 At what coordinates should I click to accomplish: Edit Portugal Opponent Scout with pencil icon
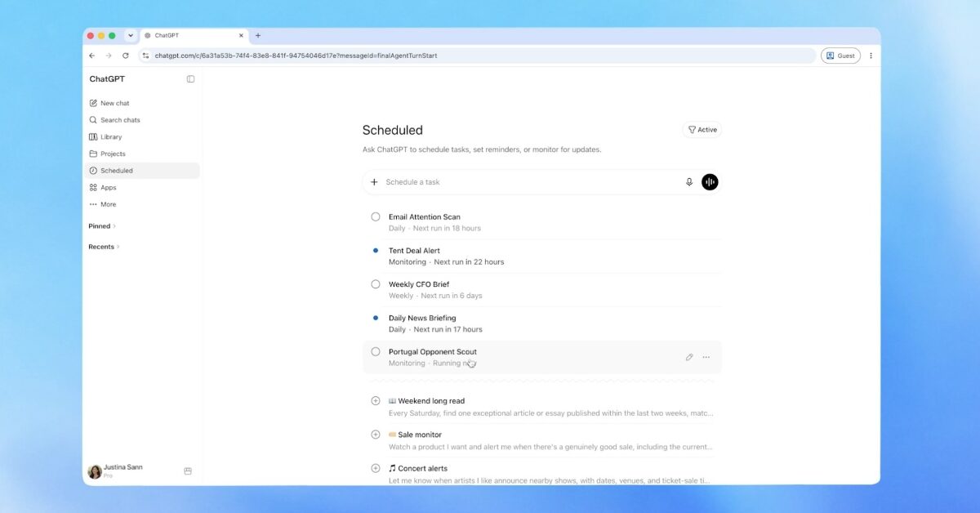click(x=689, y=357)
